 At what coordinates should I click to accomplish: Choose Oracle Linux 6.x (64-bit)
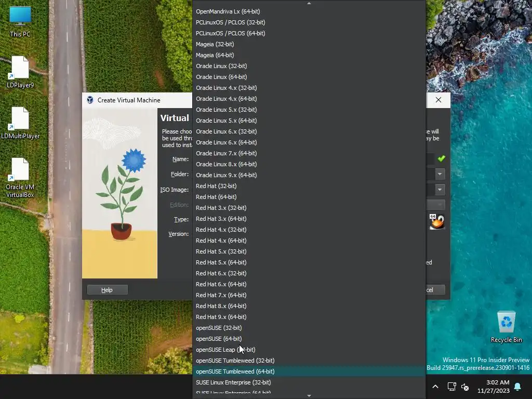309,142
